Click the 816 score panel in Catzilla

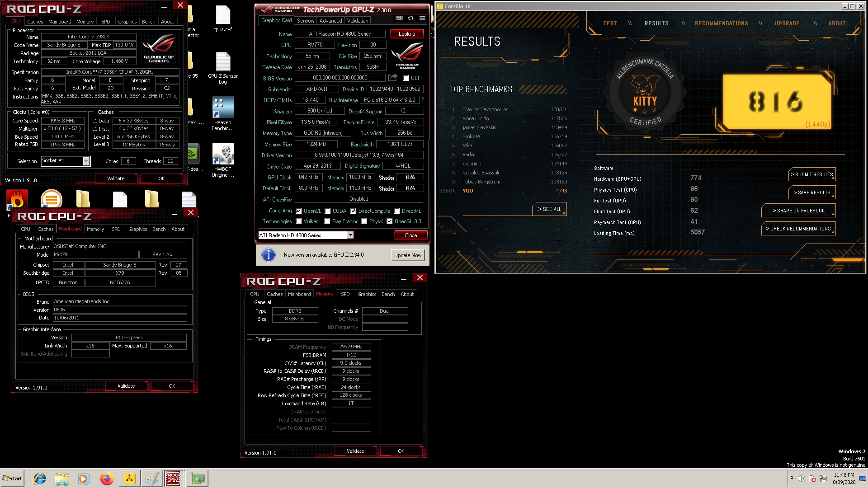click(x=777, y=102)
